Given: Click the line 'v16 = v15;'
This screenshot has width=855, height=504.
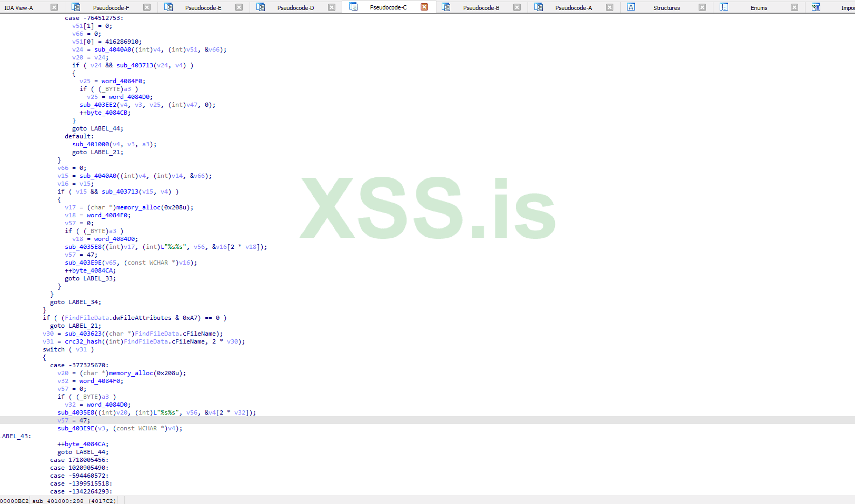Looking at the screenshot, I should coord(76,184).
